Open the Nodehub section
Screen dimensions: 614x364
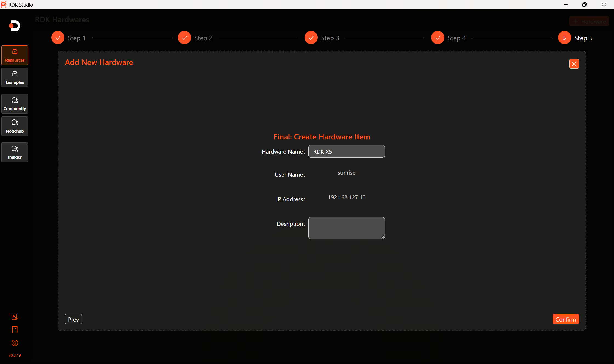pos(15,126)
